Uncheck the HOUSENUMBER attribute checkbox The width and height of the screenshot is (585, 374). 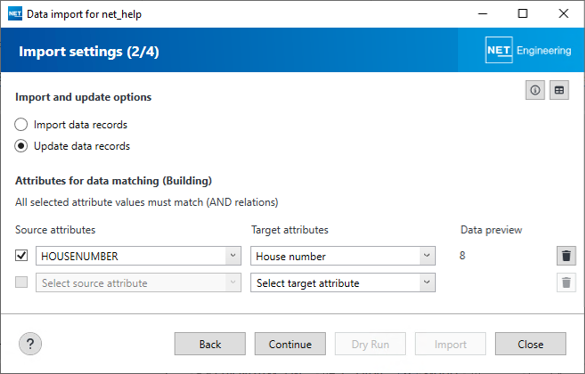tap(21, 255)
